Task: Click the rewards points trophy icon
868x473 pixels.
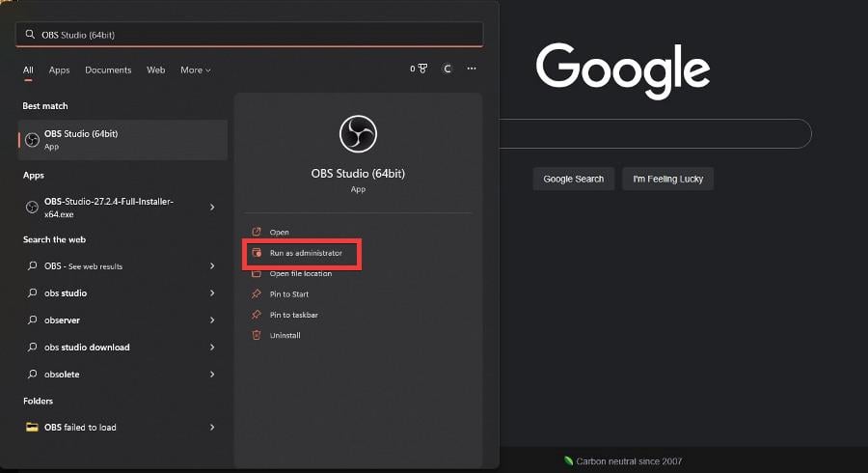Action: pos(423,69)
